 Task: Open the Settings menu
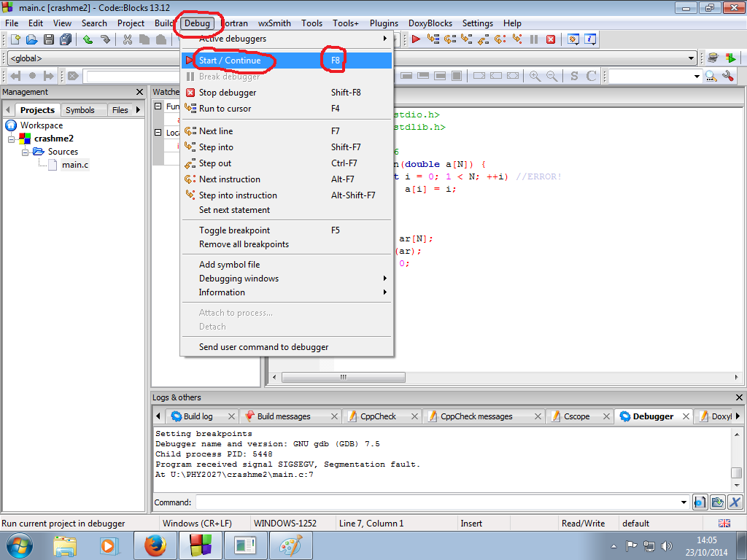(x=477, y=23)
